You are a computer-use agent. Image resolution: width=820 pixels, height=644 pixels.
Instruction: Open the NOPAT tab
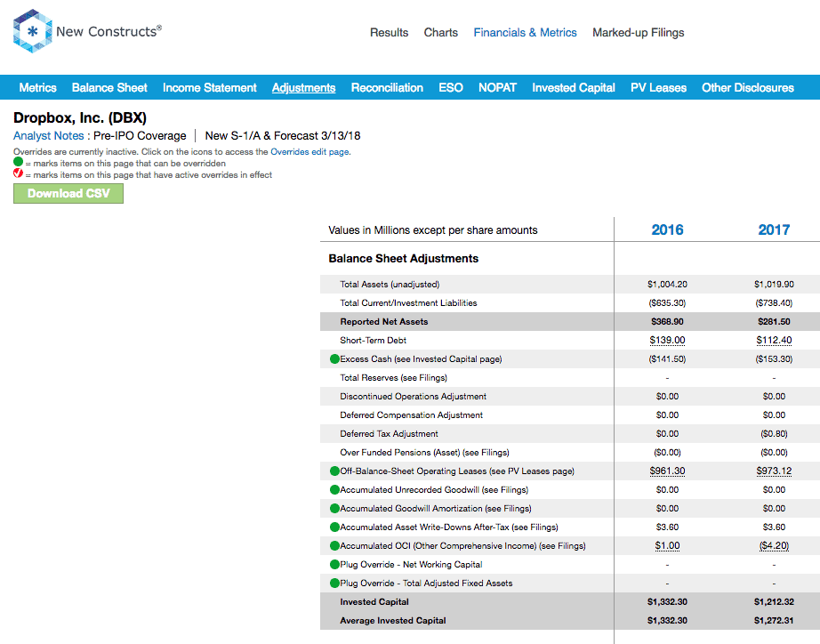497,87
